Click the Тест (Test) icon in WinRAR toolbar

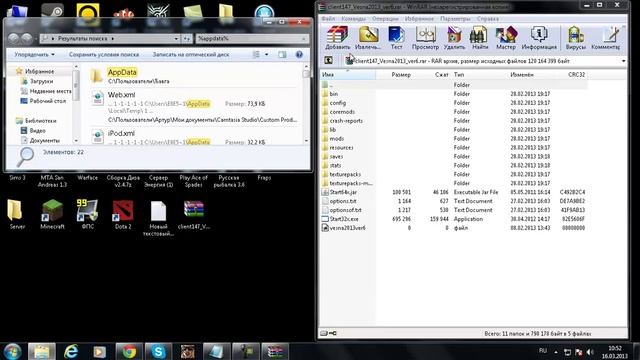tap(396, 38)
